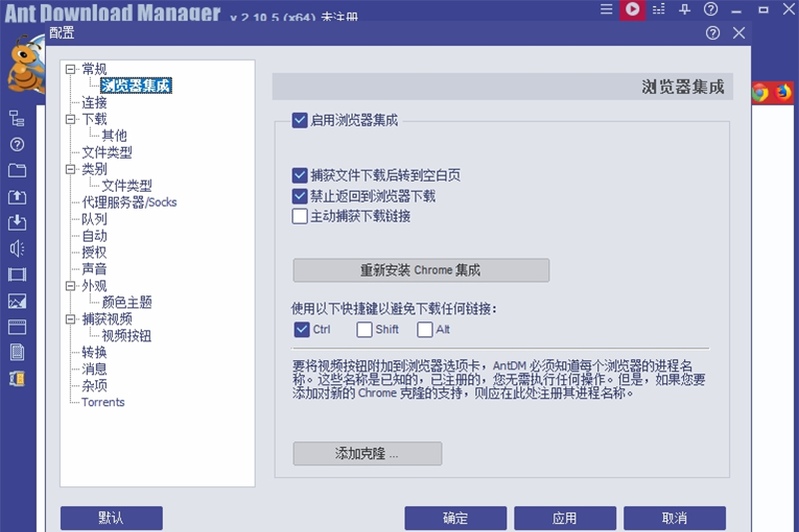Click 添加克隆 ... button
Viewport: 799px width, 532px height.
[x=368, y=453]
